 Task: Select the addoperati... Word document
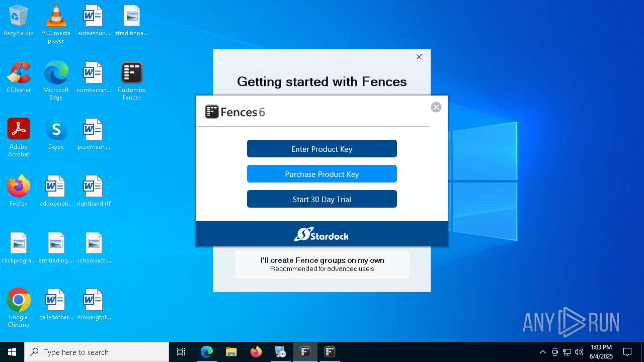tap(56, 192)
